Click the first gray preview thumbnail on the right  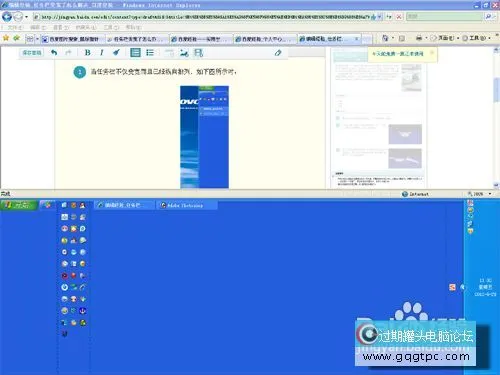[x=405, y=134]
